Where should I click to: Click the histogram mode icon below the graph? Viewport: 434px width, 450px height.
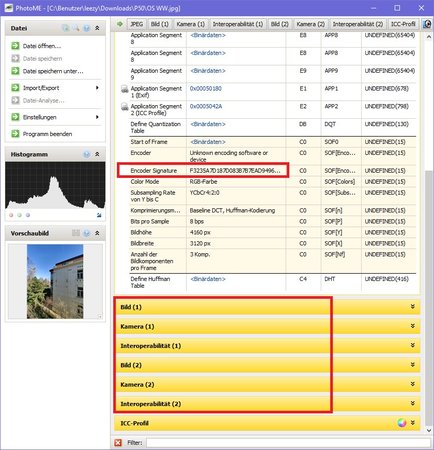tap(99, 215)
